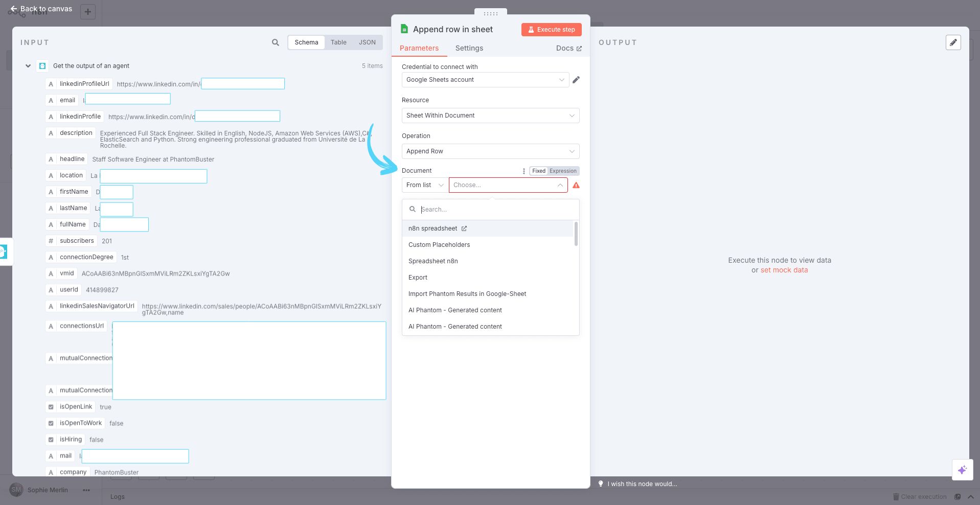Click the drag handle atop the node panel
Screen dimensions: 980x505
(x=491, y=13)
